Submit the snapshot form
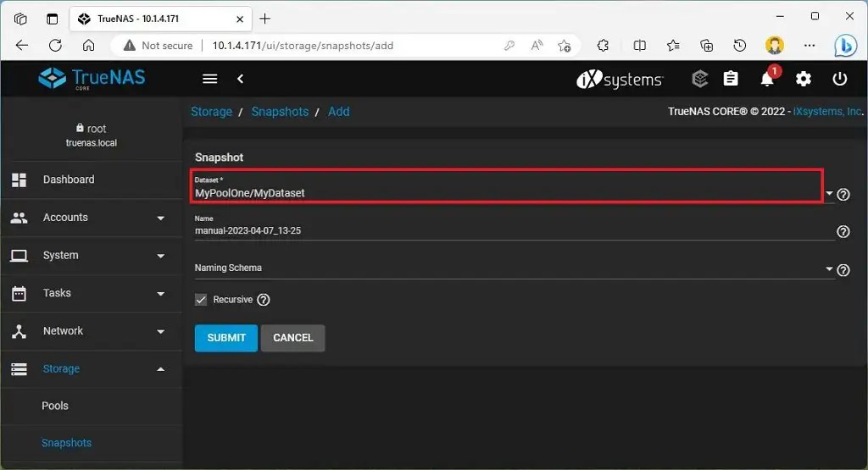This screenshot has height=470, width=868. tap(225, 338)
